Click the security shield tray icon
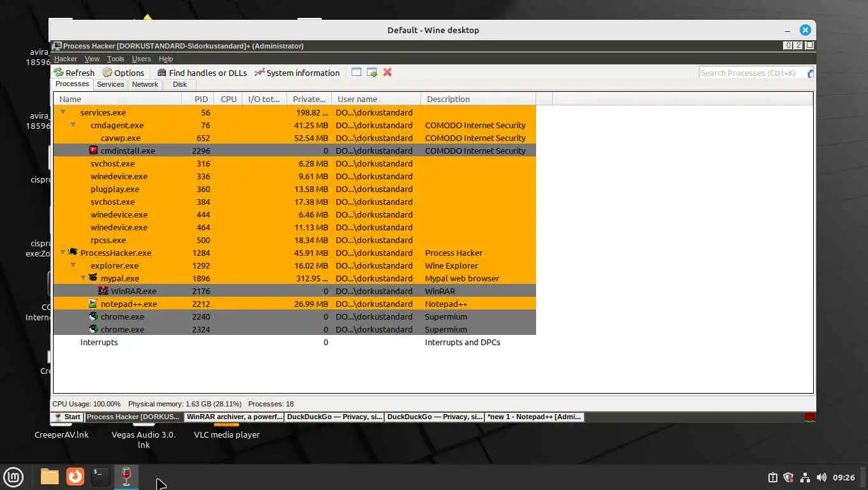 point(788,477)
